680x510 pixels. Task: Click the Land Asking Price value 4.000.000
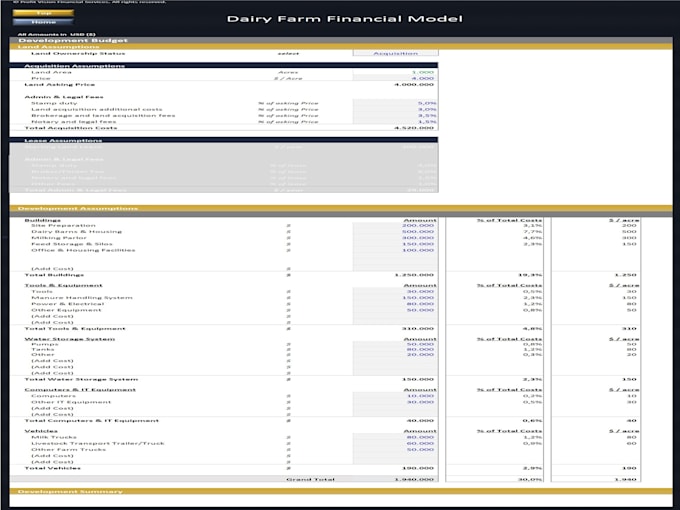[414, 85]
